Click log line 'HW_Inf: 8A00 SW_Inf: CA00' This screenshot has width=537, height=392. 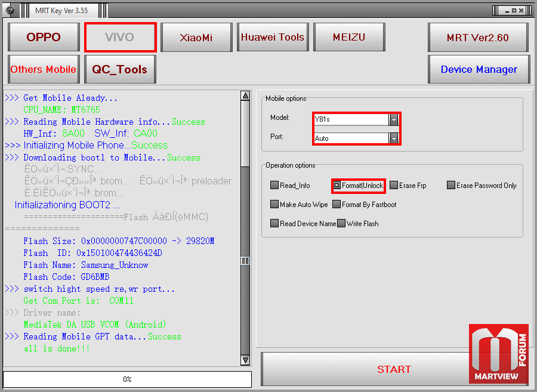pyautogui.click(x=91, y=133)
